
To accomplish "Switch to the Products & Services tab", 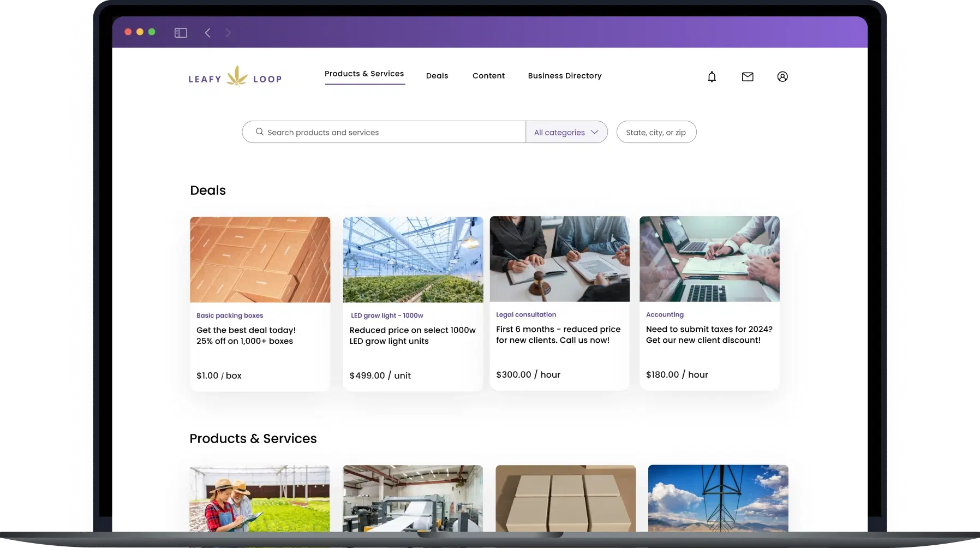I will 364,74.
